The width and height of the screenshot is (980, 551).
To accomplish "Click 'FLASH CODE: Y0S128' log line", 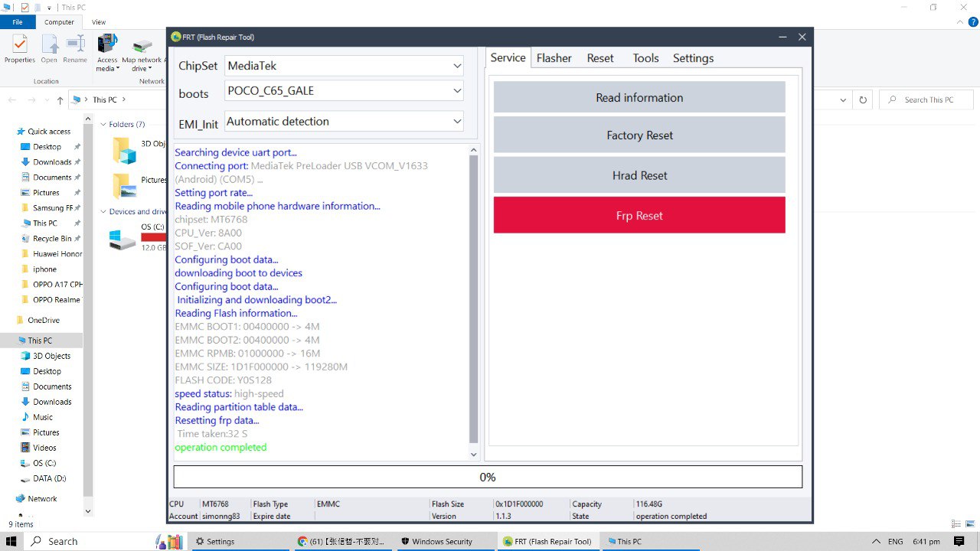I will click(223, 380).
